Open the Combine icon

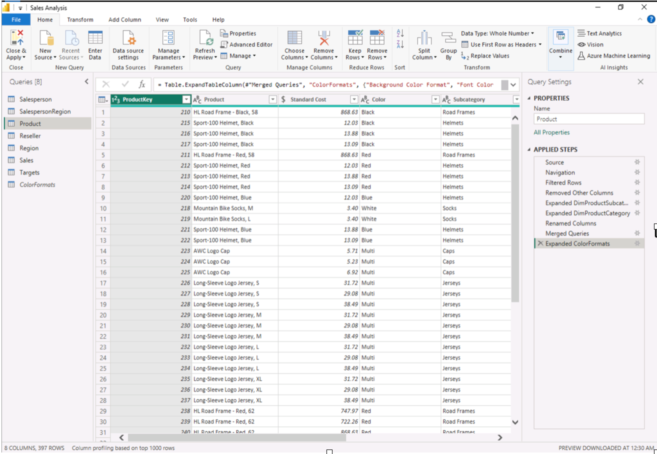[x=560, y=37]
